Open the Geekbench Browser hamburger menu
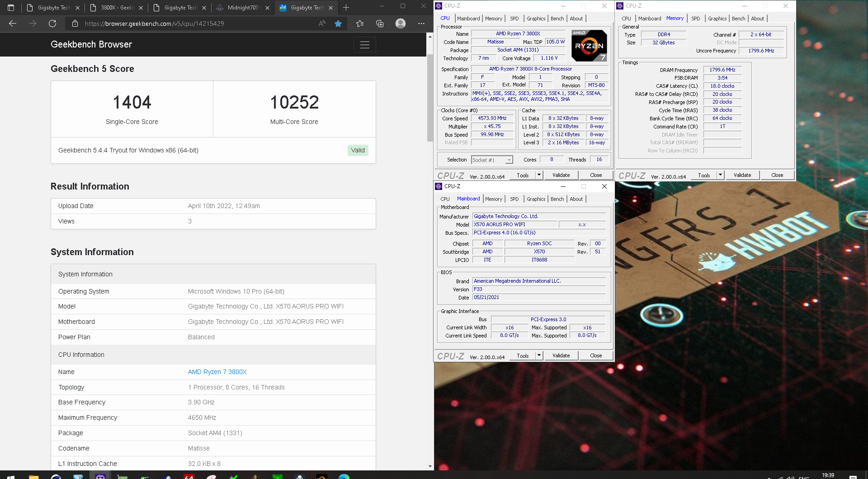The width and height of the screenshot is (868, 479). pos(365,45)
